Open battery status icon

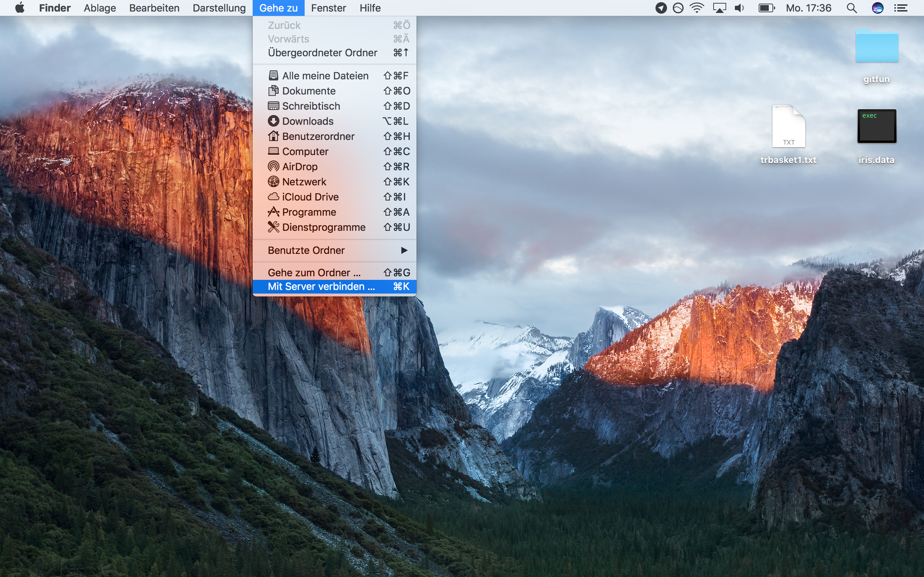(x=766, y=8)
